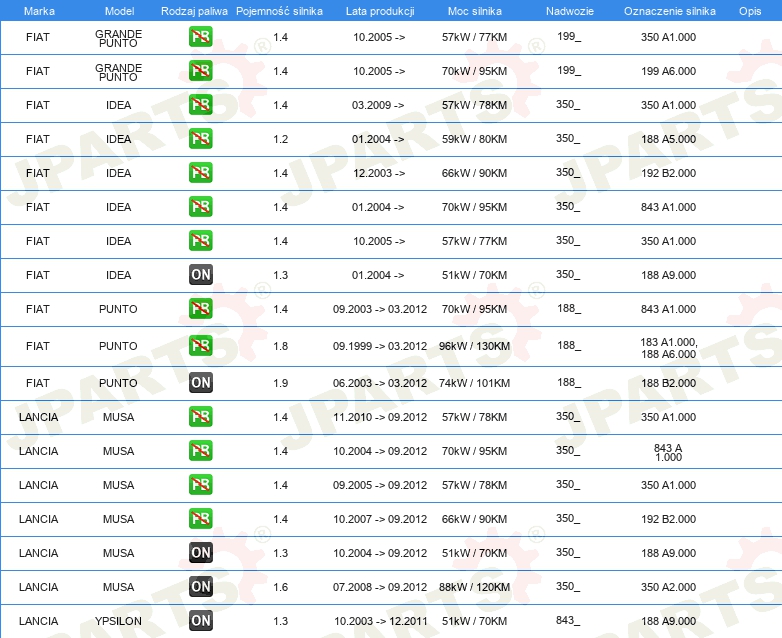Select LANCIA brand in YPSILON row
This screenshot has width=782, height=638.
click(38, 621)
